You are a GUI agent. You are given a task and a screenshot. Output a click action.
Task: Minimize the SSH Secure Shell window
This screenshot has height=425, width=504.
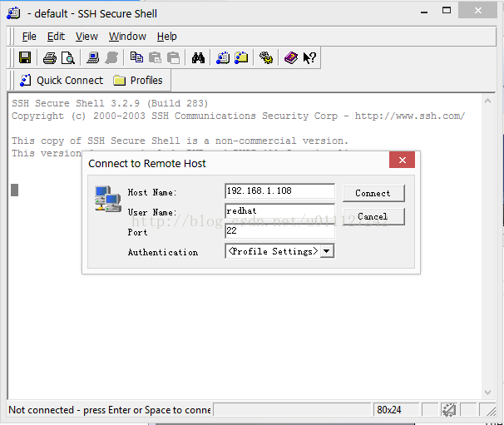[424, 12]
